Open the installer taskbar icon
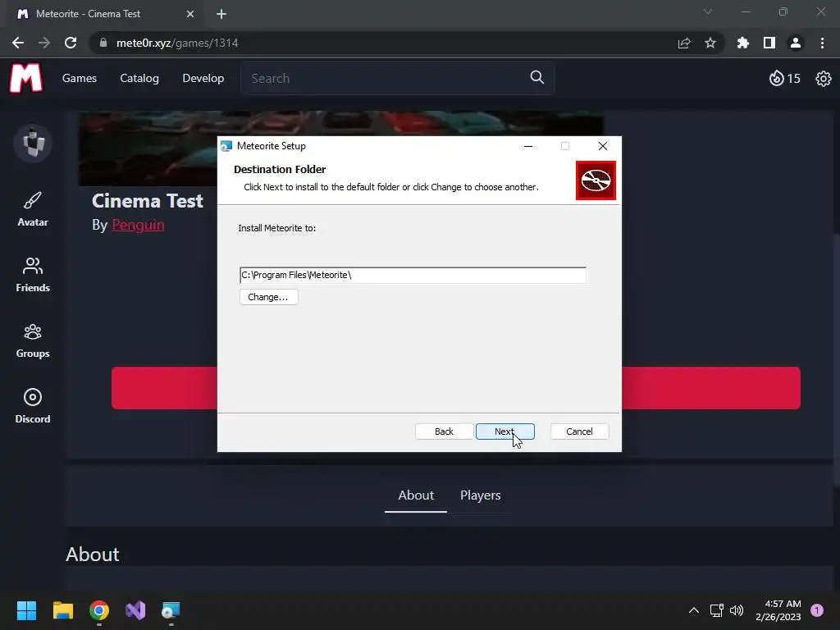 click(x=171, y=610)
